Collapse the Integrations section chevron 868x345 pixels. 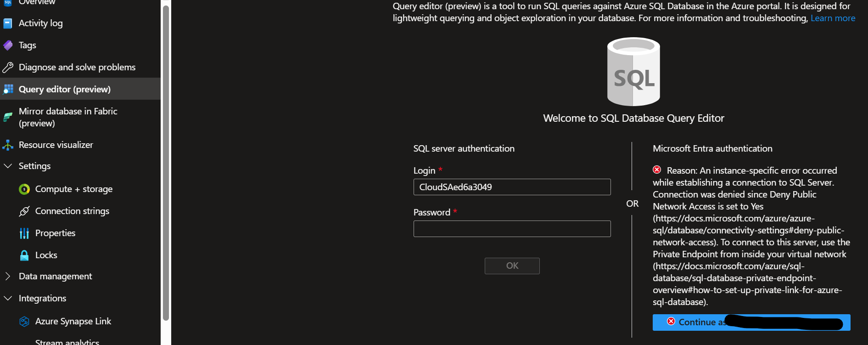click(8, 298)
